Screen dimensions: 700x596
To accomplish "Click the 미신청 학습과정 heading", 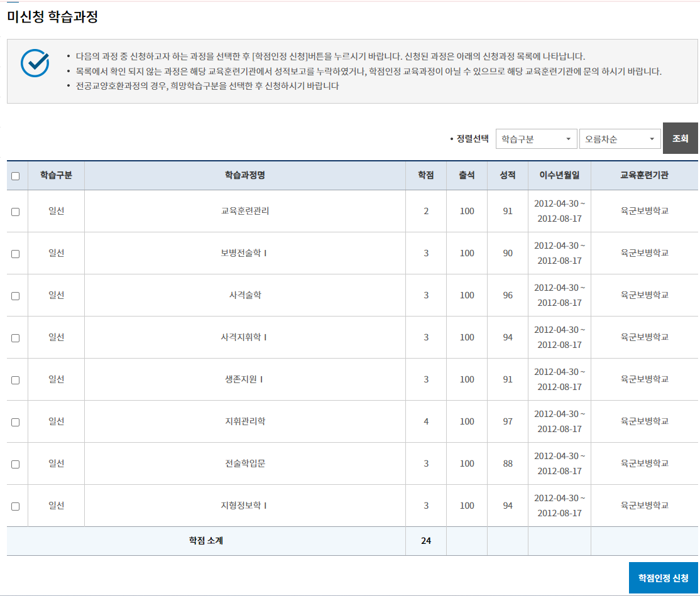I will [52, 17].
